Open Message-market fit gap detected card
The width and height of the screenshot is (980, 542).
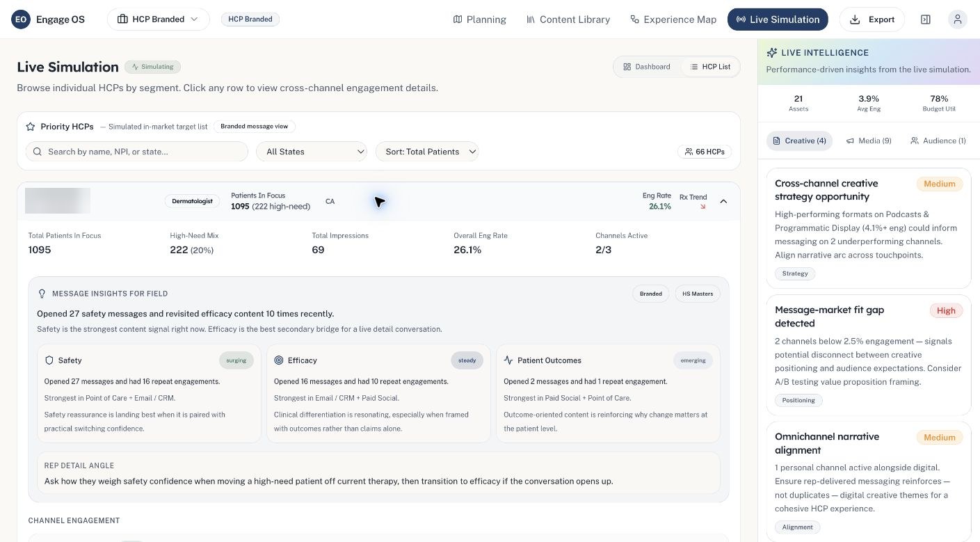[x=869, y=355]
